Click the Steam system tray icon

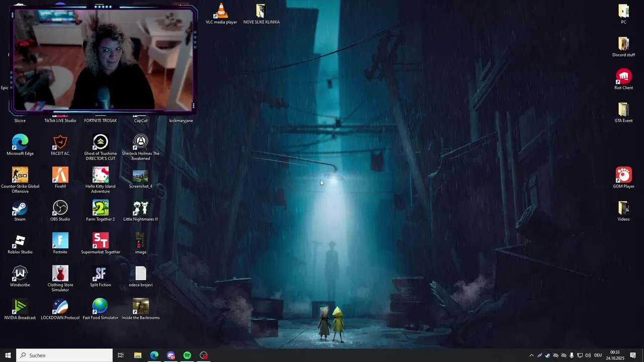pyautogui.click(x=547, y=355)
